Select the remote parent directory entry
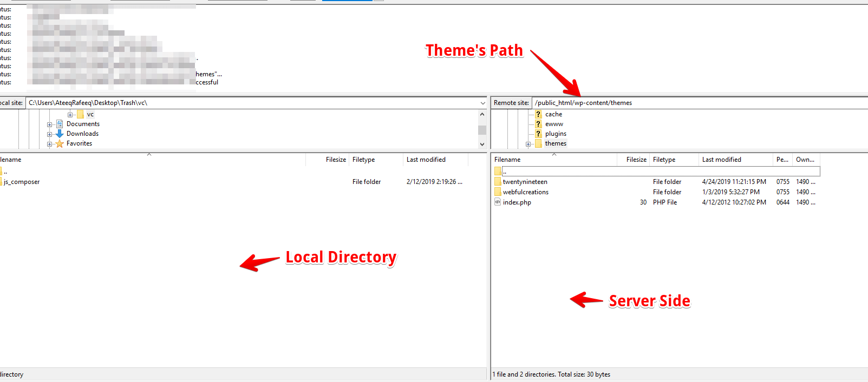The height and width of the screenshot is (382, 868). pyautogui.click(x=657, y=172)
